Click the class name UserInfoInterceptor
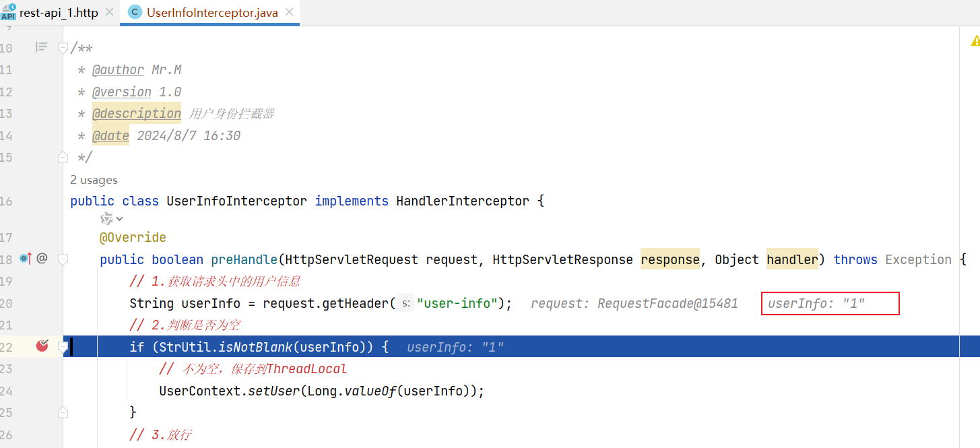This screenshot has height=448, width=980. (x=236, y=201)
